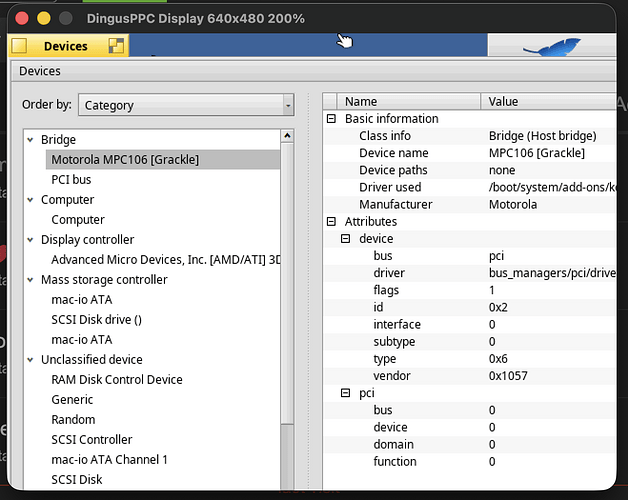Click the Devices window zoom box icon
Image resolution: width=628 pixels, height=500 pixels.
pyautogui.click(x=116, y=46)
